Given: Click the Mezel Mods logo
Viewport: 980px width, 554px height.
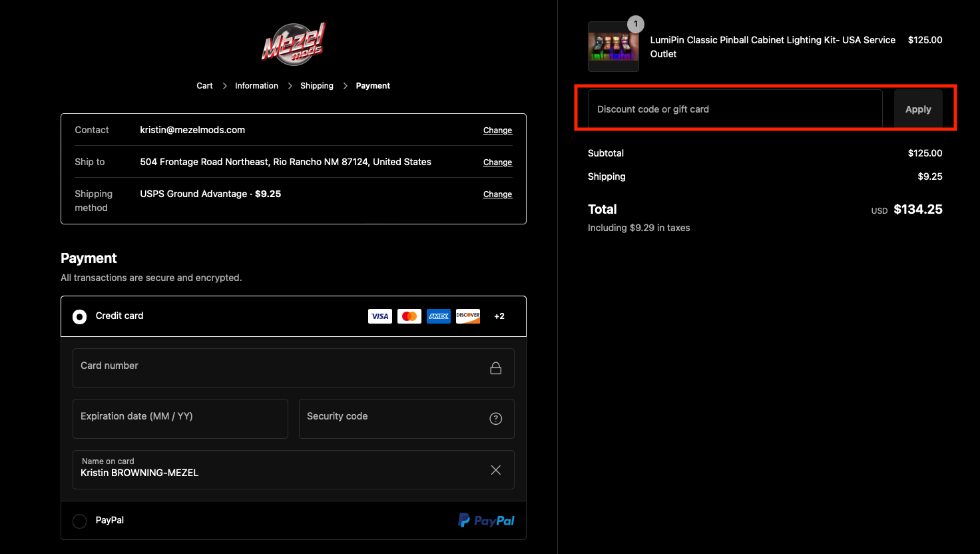Looking at the screenshot, I should tap(294, 44).
